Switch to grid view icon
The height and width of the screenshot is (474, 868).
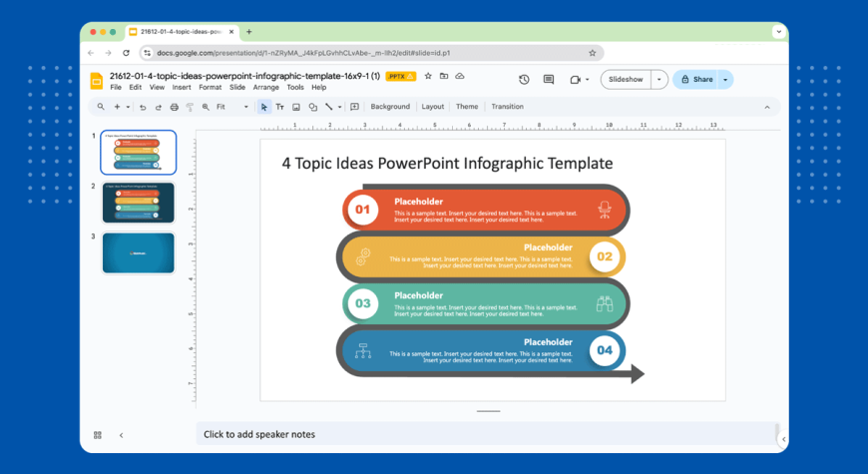tap(98, 435)
